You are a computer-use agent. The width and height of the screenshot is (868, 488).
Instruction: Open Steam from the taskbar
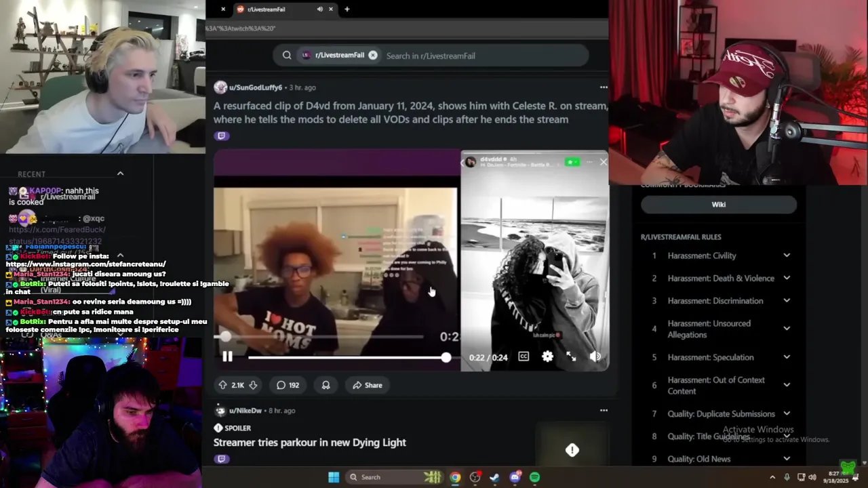pyautogui.click(x=495, y=477)
